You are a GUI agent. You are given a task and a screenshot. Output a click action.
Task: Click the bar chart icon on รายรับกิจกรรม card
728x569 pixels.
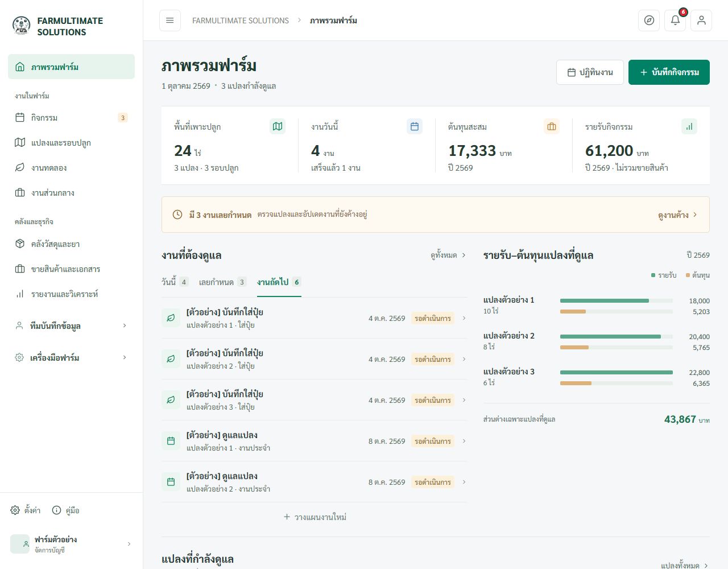pos(689,126)
